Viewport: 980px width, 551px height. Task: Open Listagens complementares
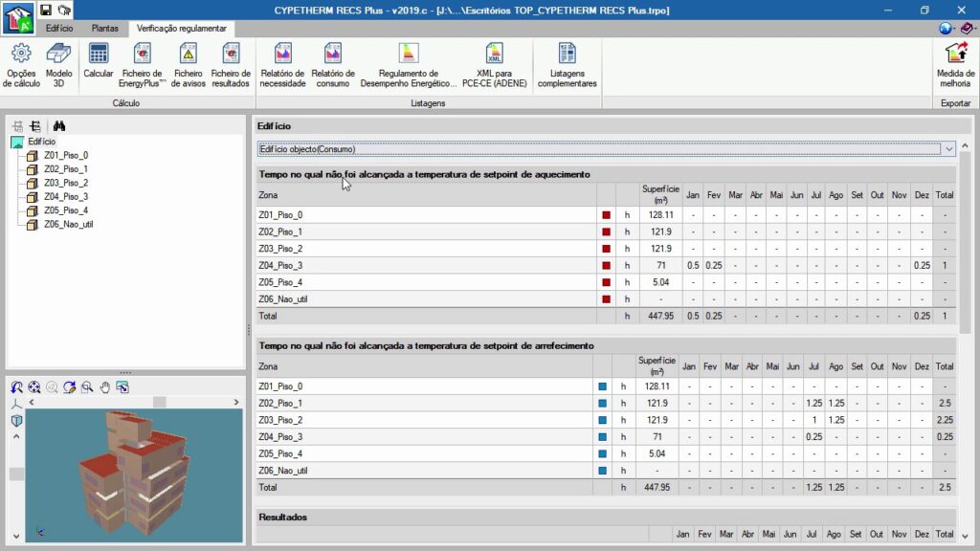(x=567, y=63)
